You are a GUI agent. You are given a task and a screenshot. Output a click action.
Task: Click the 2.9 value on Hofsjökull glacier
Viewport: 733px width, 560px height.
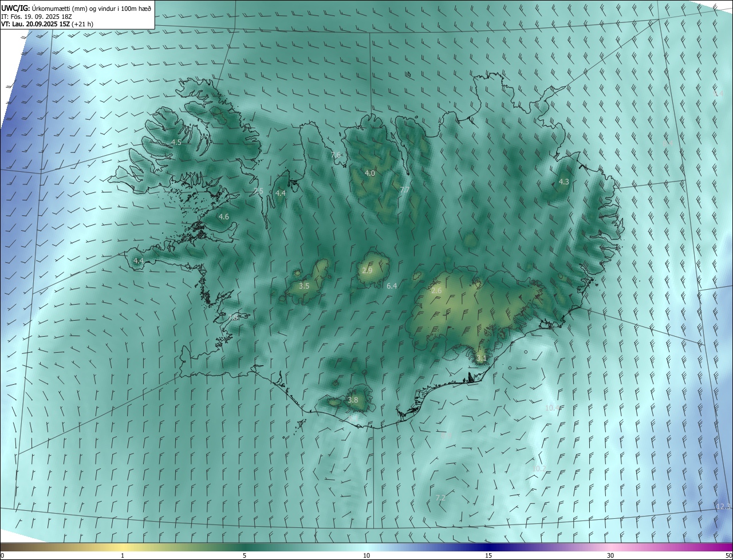tap(367, 270)
